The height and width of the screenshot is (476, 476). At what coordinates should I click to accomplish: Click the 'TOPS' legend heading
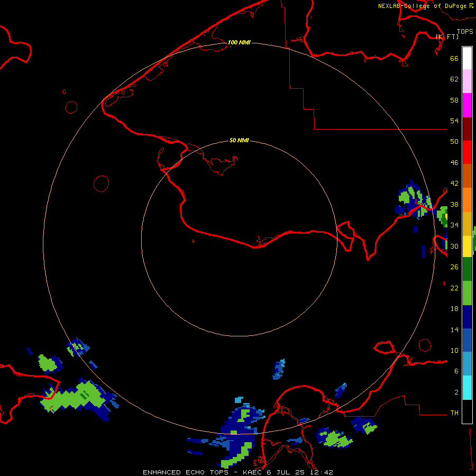(465, 31)
